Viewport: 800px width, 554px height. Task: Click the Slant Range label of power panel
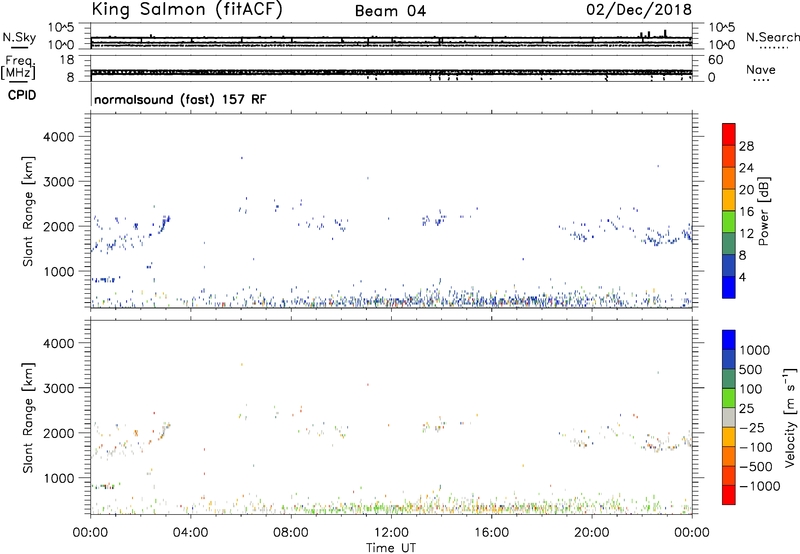28,211
